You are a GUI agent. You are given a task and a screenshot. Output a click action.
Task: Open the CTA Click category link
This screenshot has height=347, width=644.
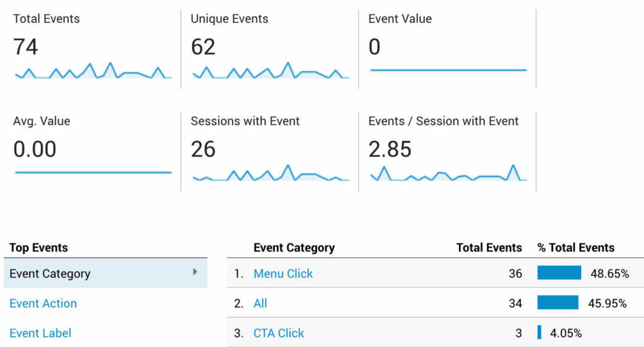click(279, 333)
